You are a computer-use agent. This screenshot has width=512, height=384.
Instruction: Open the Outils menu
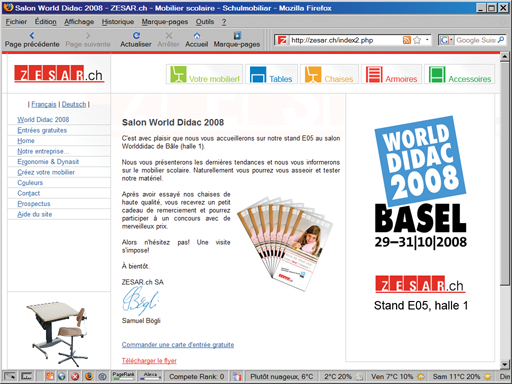pos(205,22)
